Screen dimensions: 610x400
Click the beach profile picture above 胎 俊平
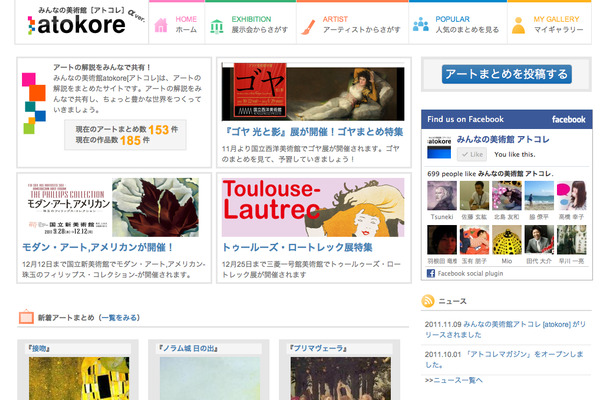point(539,196)
